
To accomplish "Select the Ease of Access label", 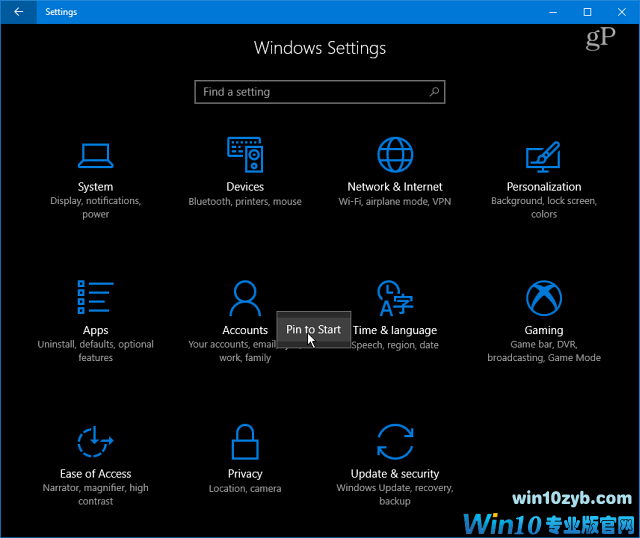I will click(95, 474).
